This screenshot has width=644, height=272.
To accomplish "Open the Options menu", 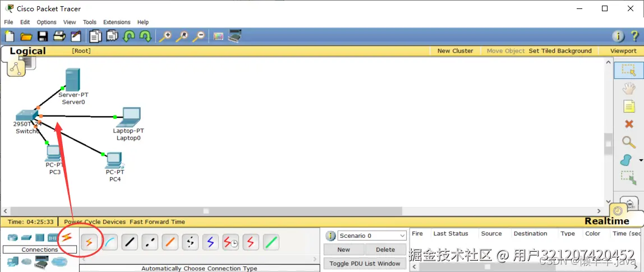I will (x=47, y=22).
